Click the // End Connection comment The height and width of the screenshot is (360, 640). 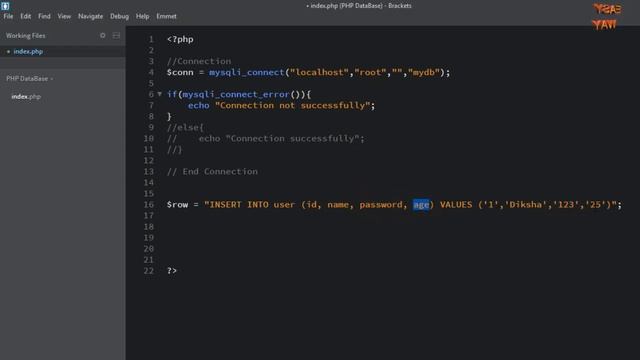(212, 171)
